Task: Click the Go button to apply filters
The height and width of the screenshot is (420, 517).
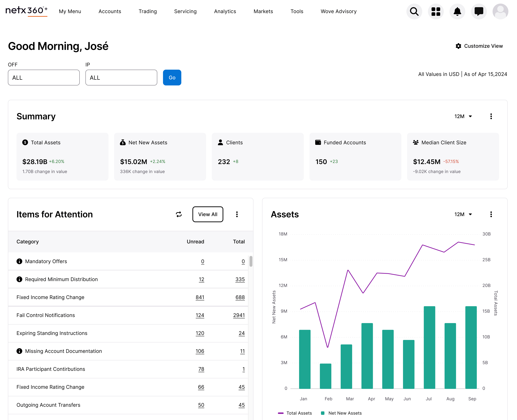Action: point(172,78)
